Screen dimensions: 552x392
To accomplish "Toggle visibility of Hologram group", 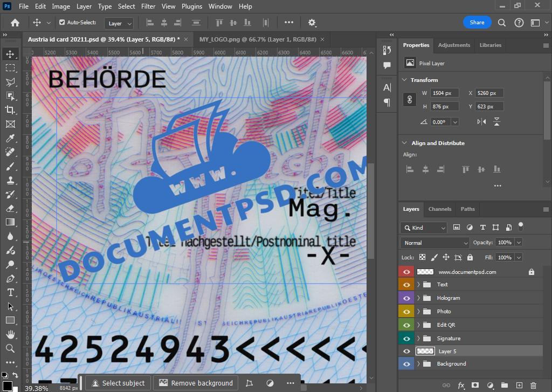I will 406,298.
